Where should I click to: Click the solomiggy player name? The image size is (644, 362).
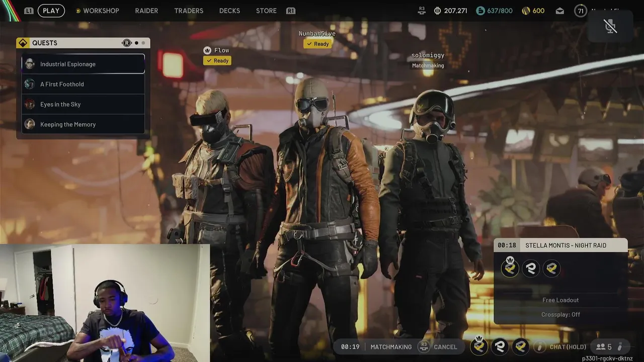[x=428, y=55]
